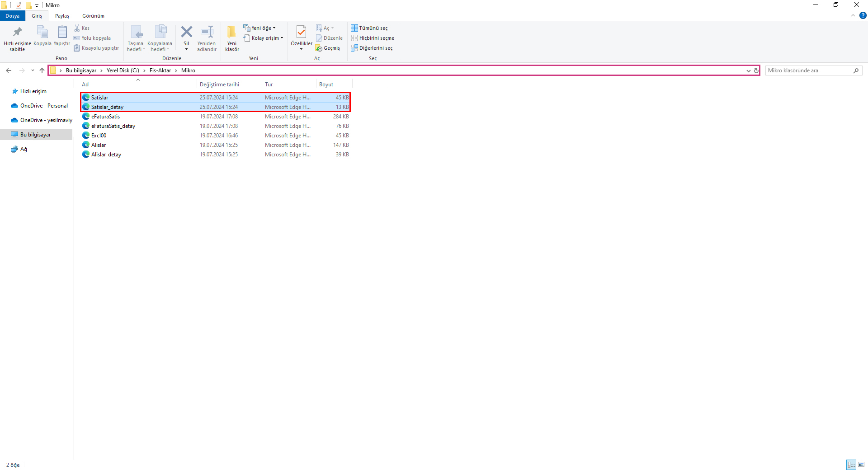Open the Dosya menu tab
This screenshot has height=470, width=868.
point(12,16)
